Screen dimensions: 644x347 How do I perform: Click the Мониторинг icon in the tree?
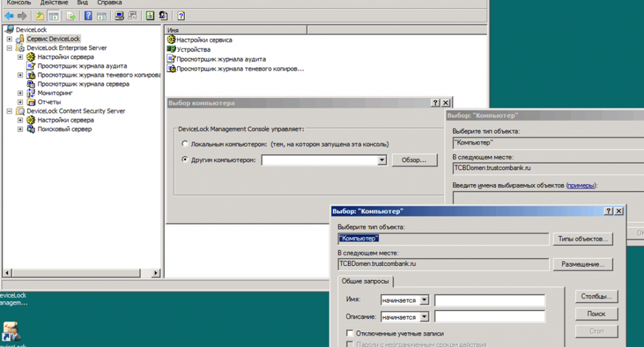(x=31, y=93)
